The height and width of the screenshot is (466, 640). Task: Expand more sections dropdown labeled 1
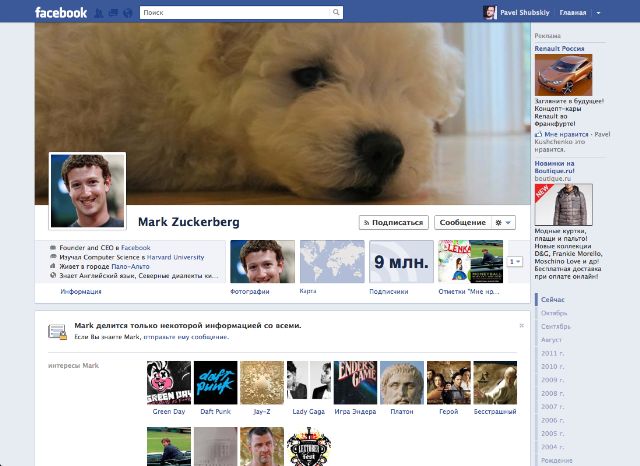[x=515, y=262]
